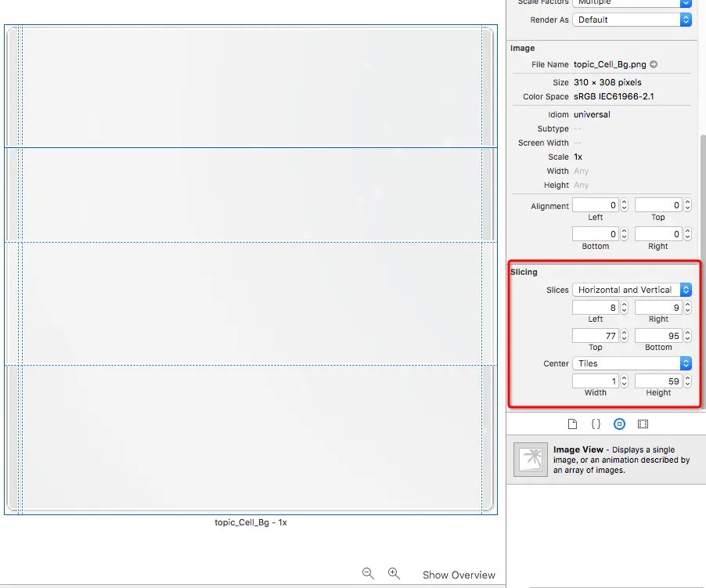This screenshot has height=588, width=706.
Task: Open the Media library tab
Action: pos(643,424)
